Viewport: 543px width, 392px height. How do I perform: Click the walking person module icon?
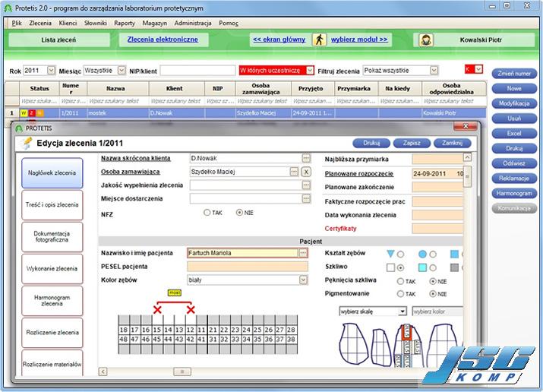(x=319, y=40)
